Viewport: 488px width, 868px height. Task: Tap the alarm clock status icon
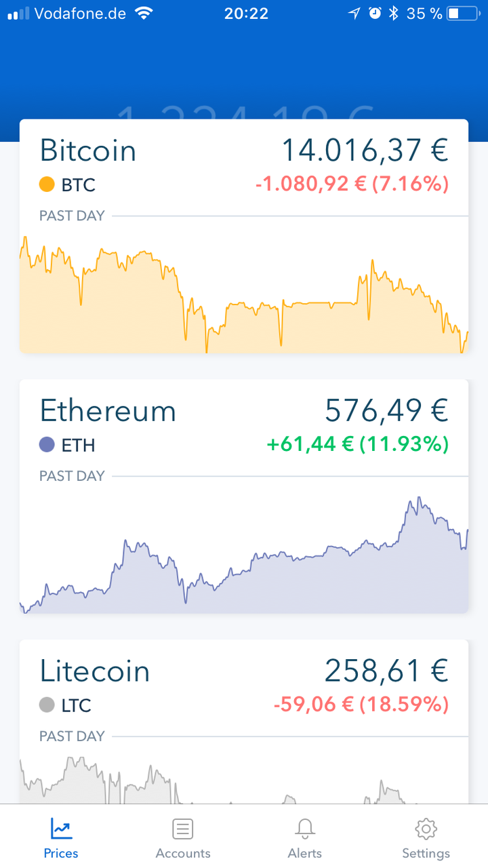coord(375,14)
